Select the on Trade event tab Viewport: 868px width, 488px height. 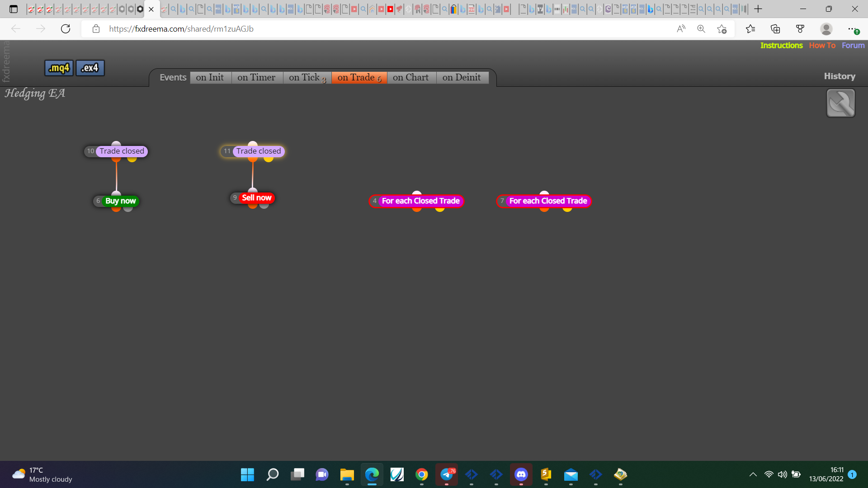359,78
